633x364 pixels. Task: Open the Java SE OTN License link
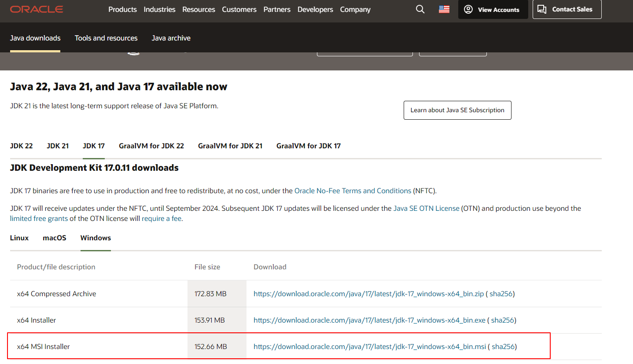426,208
